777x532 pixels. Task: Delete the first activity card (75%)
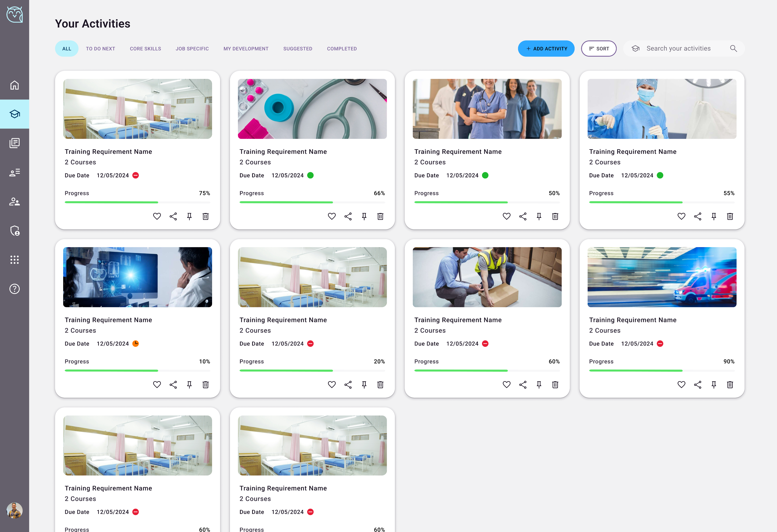click(205, 217)
